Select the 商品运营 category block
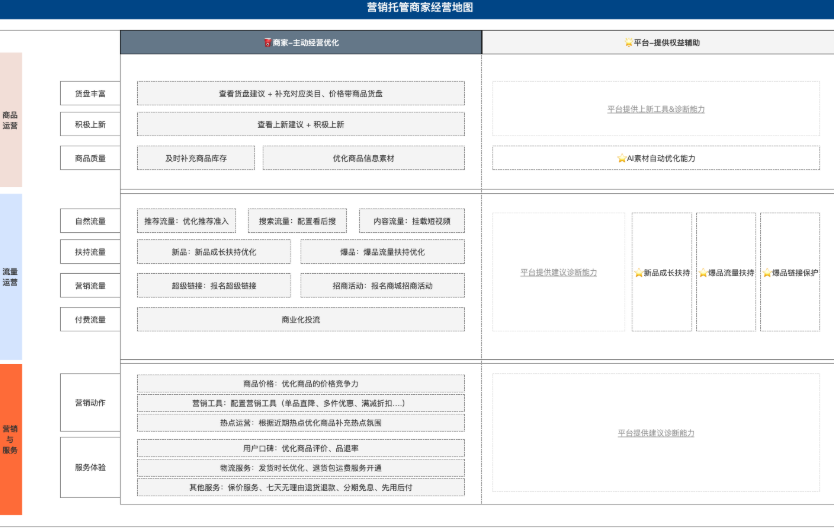The width and height of the screenshot is (834, 528). [x=11, y=120]
